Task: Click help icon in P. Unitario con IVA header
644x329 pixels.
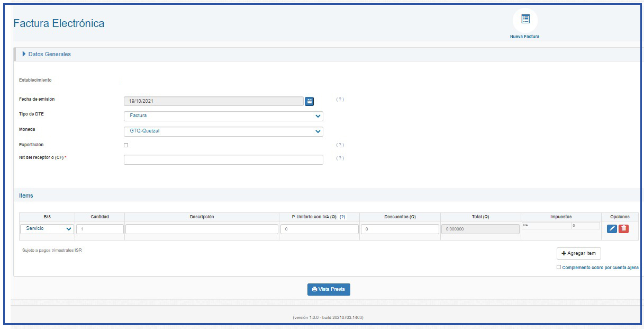Action: click(342, 217)
